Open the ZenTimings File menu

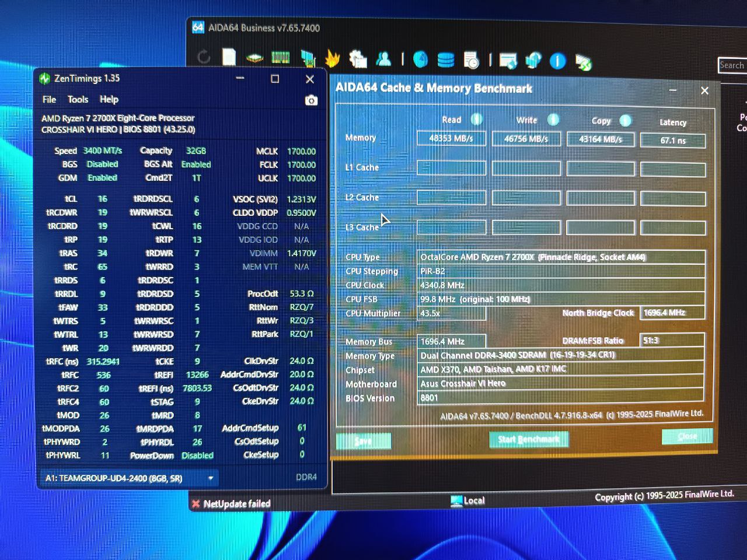point(49,99)
